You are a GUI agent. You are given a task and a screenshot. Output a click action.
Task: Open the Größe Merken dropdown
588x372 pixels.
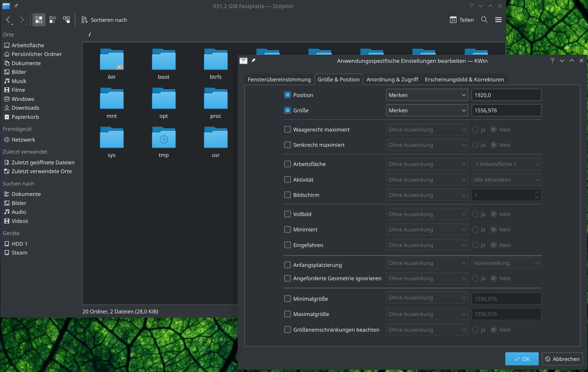tap(427, 110)
